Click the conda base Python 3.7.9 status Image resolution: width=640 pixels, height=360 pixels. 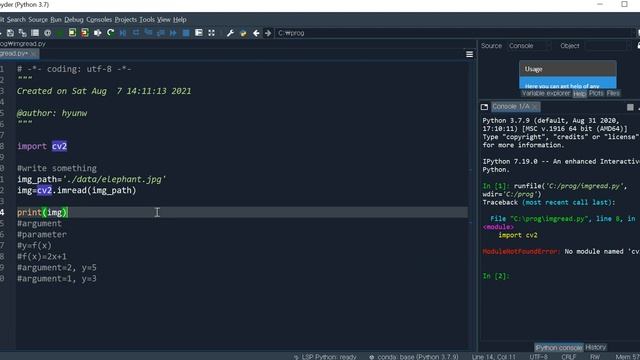coord(414,357)
